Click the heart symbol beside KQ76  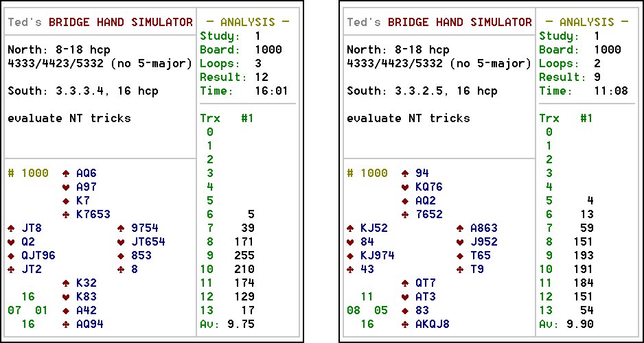[x=405, y=187]
